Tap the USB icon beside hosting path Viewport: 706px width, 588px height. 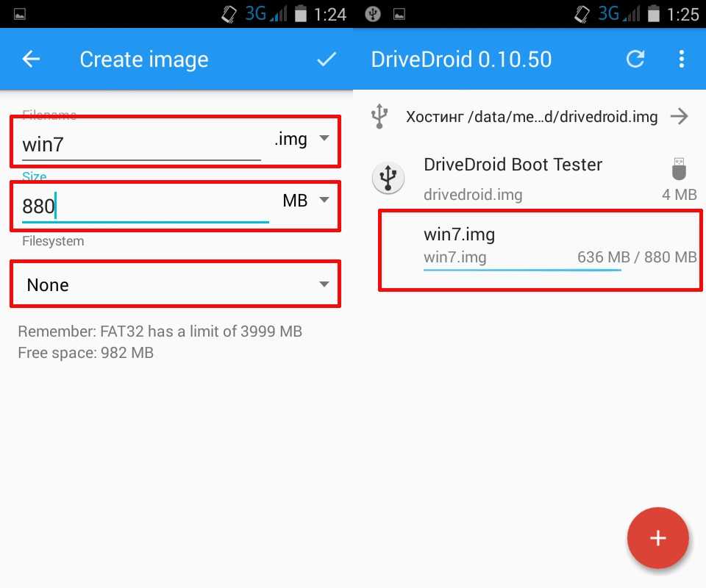[379, 116]
